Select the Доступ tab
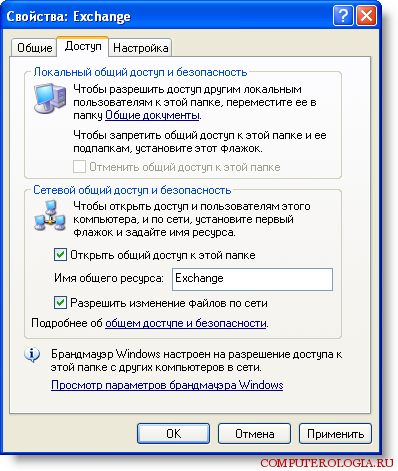 coord(83,46)
